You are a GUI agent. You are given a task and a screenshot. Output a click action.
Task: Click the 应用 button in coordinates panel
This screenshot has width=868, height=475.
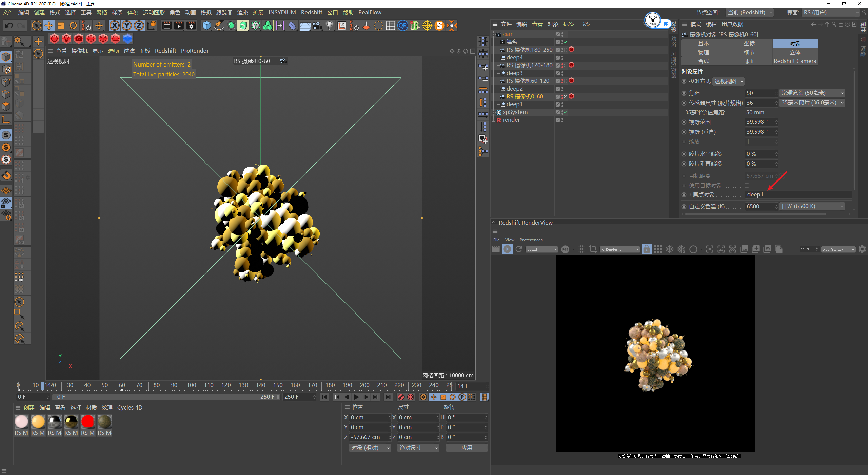point(467,448)
